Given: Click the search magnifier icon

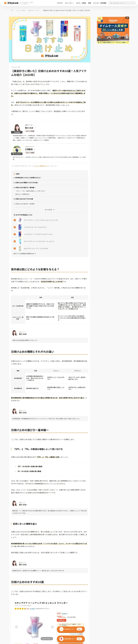Looking at the screenshot, I should 111,3.
